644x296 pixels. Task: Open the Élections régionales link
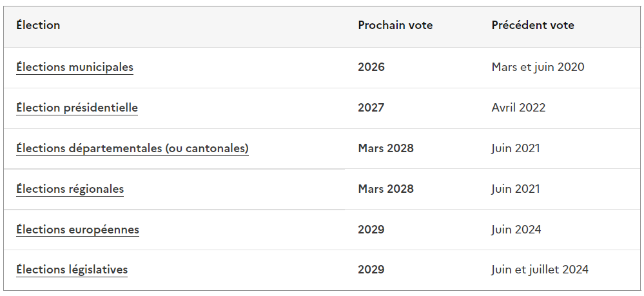70,189
